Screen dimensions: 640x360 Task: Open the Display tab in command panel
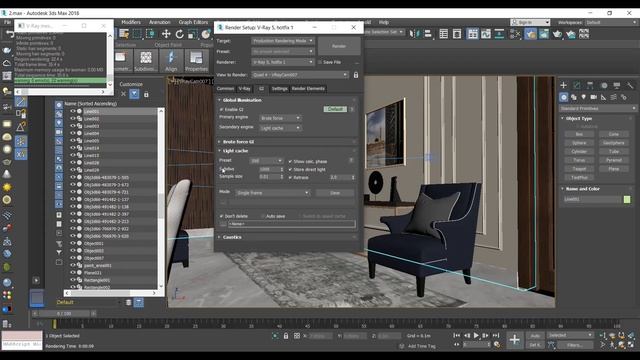pyautogui.click(x=617, y=85)
